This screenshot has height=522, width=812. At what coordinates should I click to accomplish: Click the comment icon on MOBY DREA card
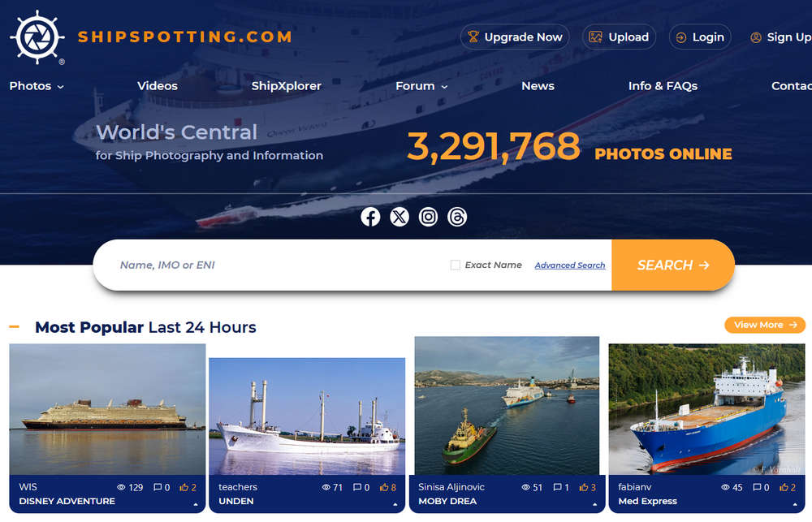(558, 487)
